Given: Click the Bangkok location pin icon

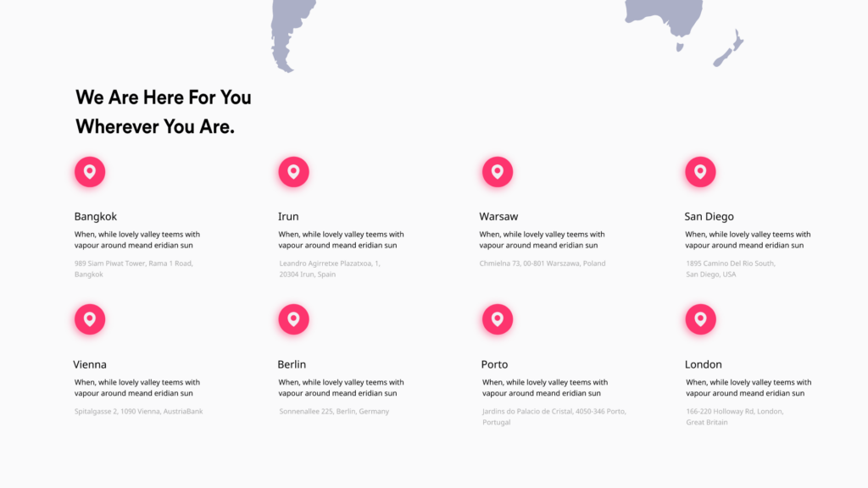Looking at the screenshot, I should pyautogui.click(x=90, y=171).
